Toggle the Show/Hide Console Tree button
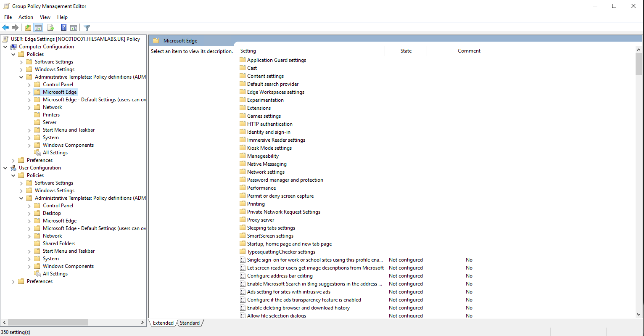 tap(38, 27)
